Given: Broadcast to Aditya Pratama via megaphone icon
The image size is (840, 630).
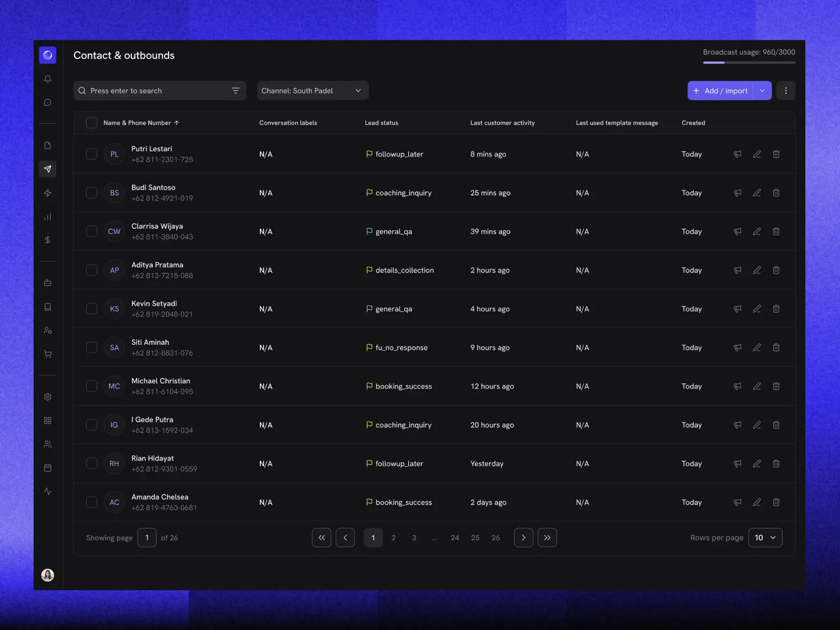Looking at the screenshot, I should click(x=738, y=270).
